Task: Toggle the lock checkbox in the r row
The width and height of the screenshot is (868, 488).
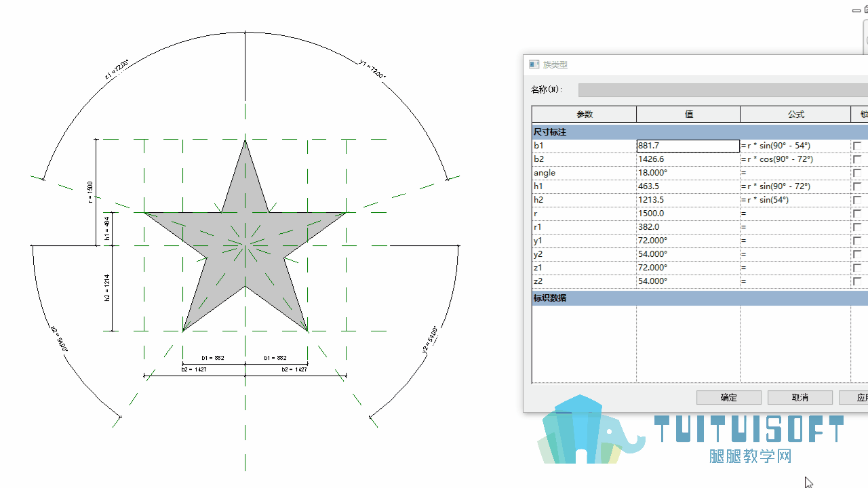Action: (858, 213)
